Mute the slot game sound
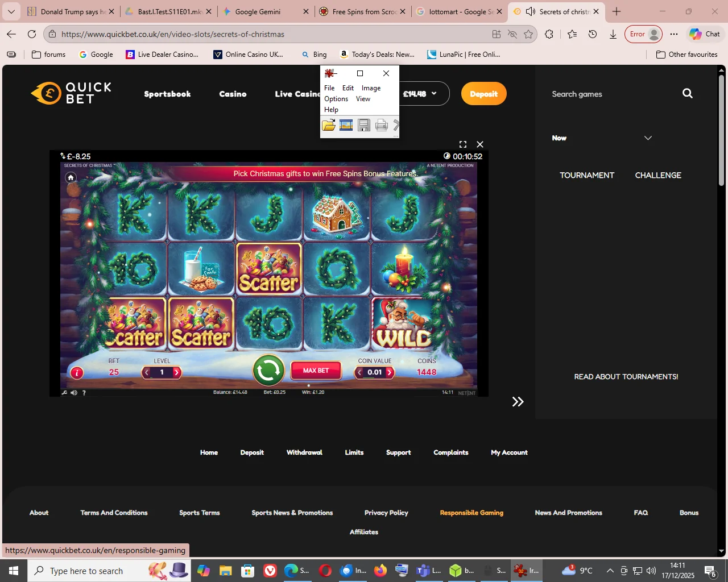This screenshot has height=582, width=728. point(74,392)
